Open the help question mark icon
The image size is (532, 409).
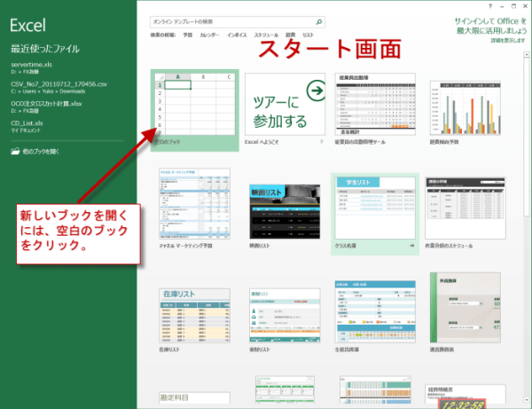tap(490, 6)
